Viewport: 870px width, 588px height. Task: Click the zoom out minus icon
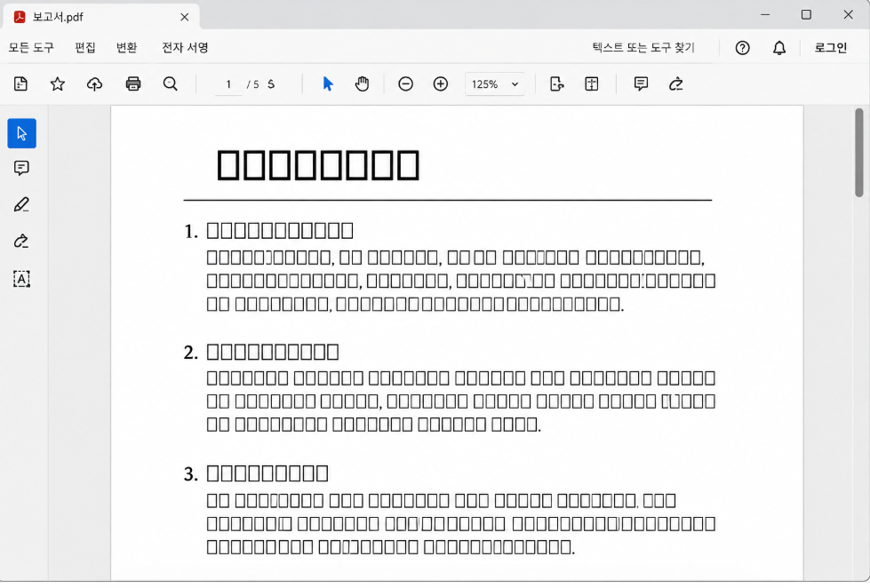pos(405,84)
